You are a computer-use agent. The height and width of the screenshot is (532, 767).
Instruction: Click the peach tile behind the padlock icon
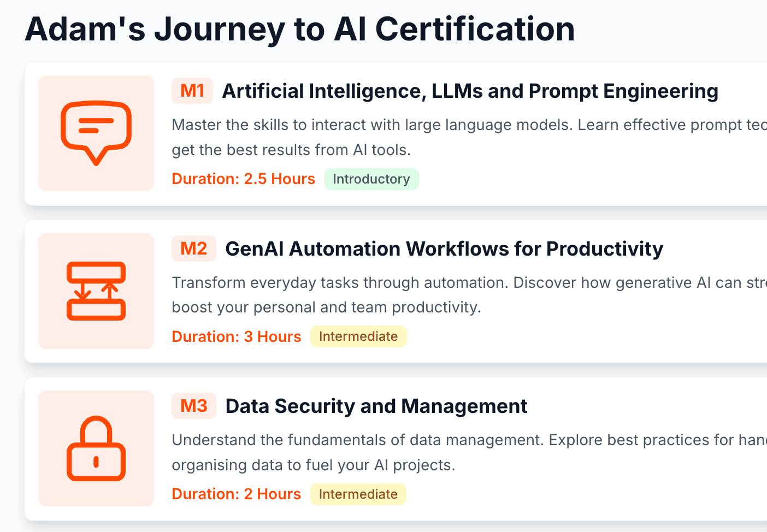tap(96, 448)
